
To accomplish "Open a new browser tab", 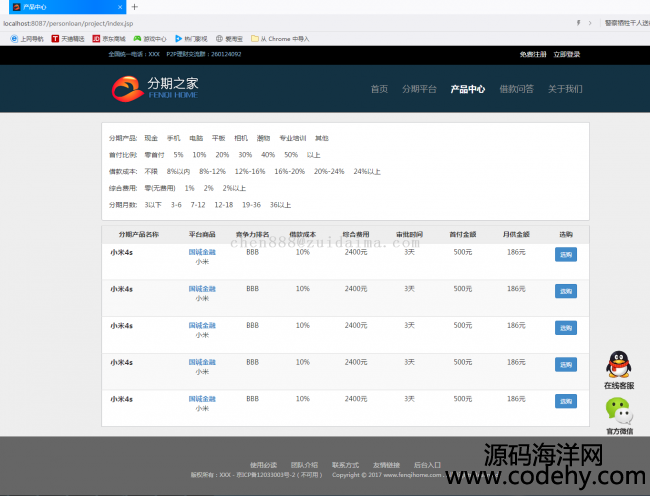I will (x=134, y=7).
